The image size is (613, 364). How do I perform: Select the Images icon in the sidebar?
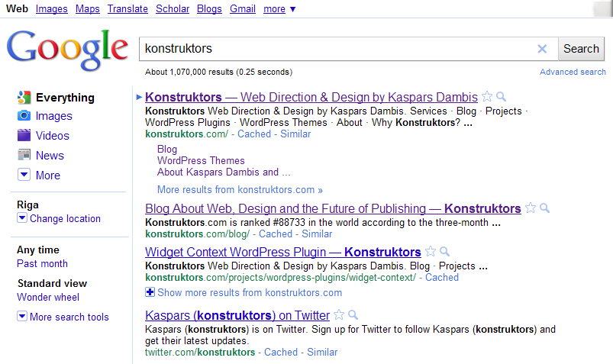click(x=24, y=116)
